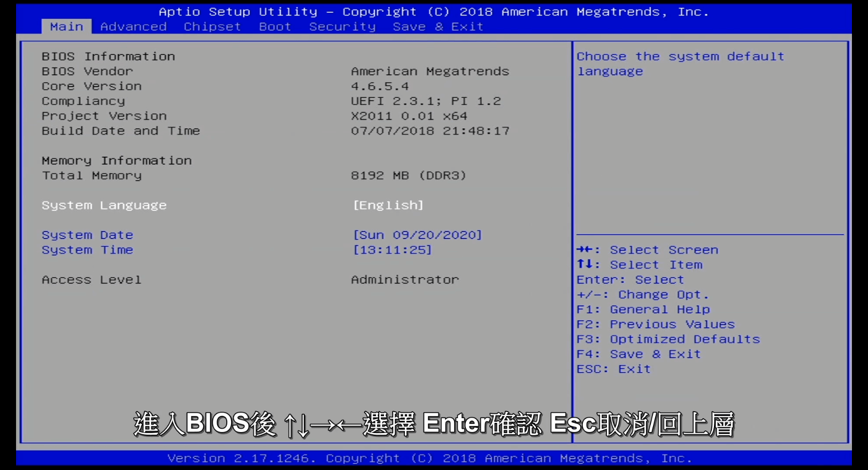Click the Total Memory label
The width and height of the screenshot is (868, 470).
tap(91, 175)
